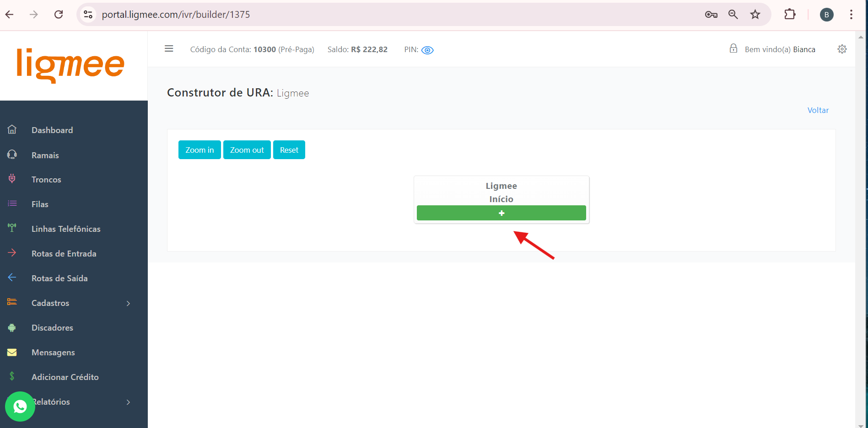Click the lock icon near welcome text
Viewport: 868px width, 428px height.
pos(733,49)
